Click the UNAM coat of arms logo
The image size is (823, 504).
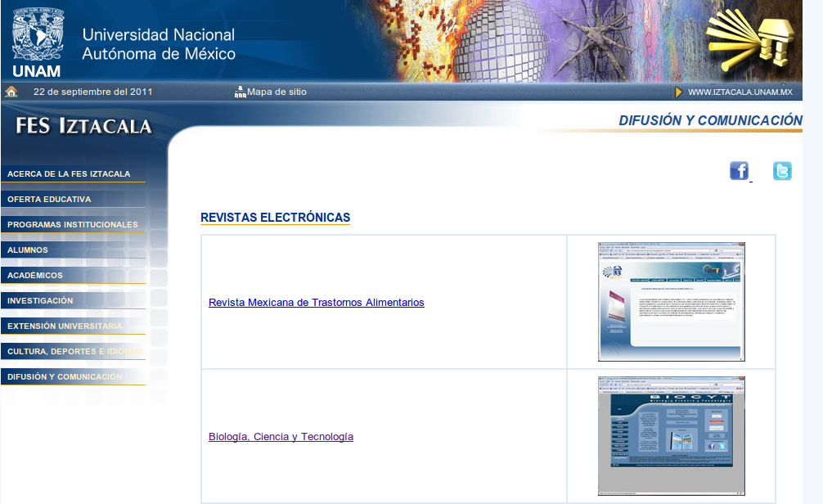[38, 34]
